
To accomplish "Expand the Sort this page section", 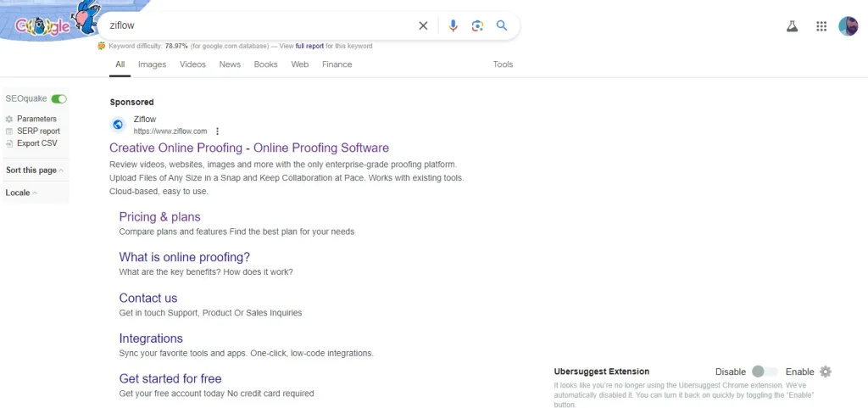I will [x=34, y=170].
